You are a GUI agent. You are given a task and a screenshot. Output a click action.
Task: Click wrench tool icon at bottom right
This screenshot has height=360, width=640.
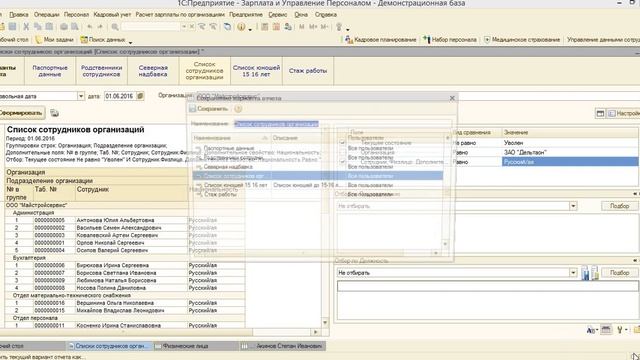(x=620, y=330)
